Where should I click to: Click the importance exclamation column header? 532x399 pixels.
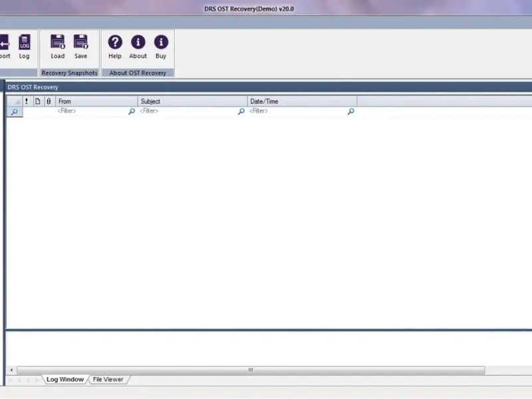(x=27, y=101)
